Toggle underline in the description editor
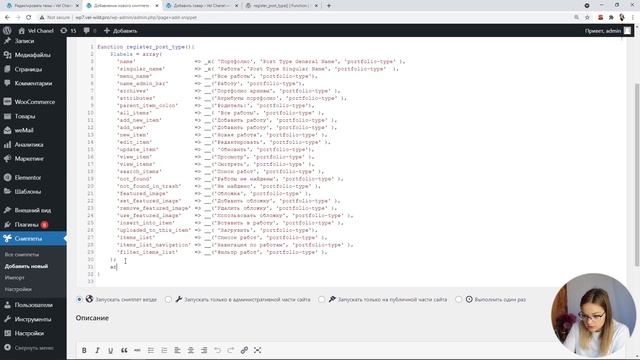This screenshot has width=640, height=360. click(x=110, y=350)
